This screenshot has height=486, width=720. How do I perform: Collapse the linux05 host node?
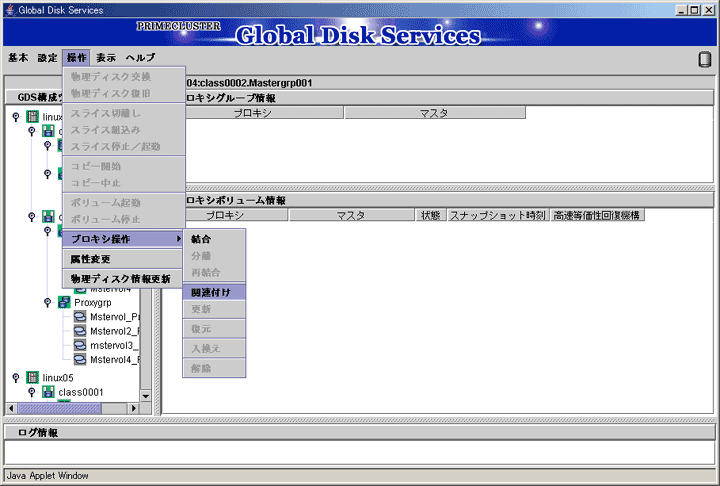16,378
